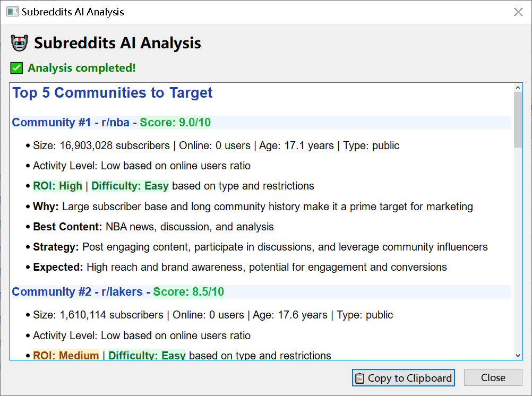Screen dimensions: 532x396
Task: Select the 'ROI: Medium' highlighted text
Action: click(66, 355)
